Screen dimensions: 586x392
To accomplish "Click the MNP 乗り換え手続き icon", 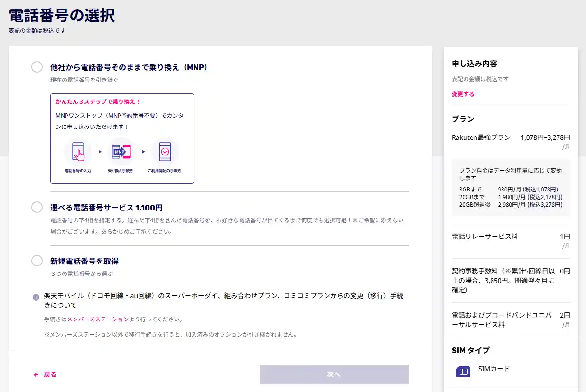I will click(121, 152).
